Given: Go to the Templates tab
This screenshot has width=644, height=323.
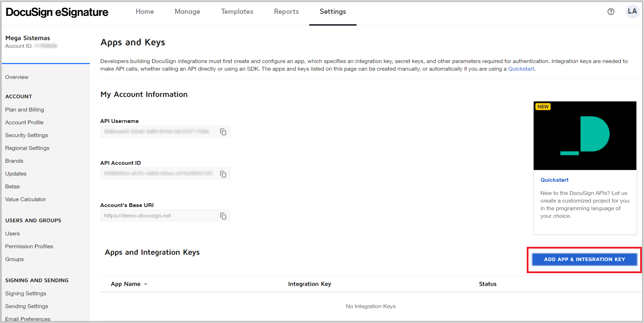Looking at the screenshot, I should [237, 12].
